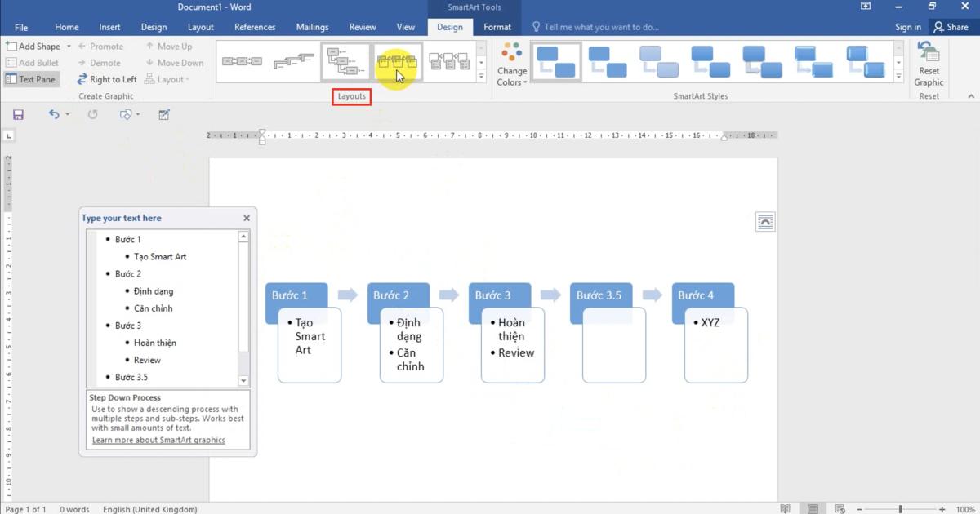Click the Add Shape button

point(33,47)
